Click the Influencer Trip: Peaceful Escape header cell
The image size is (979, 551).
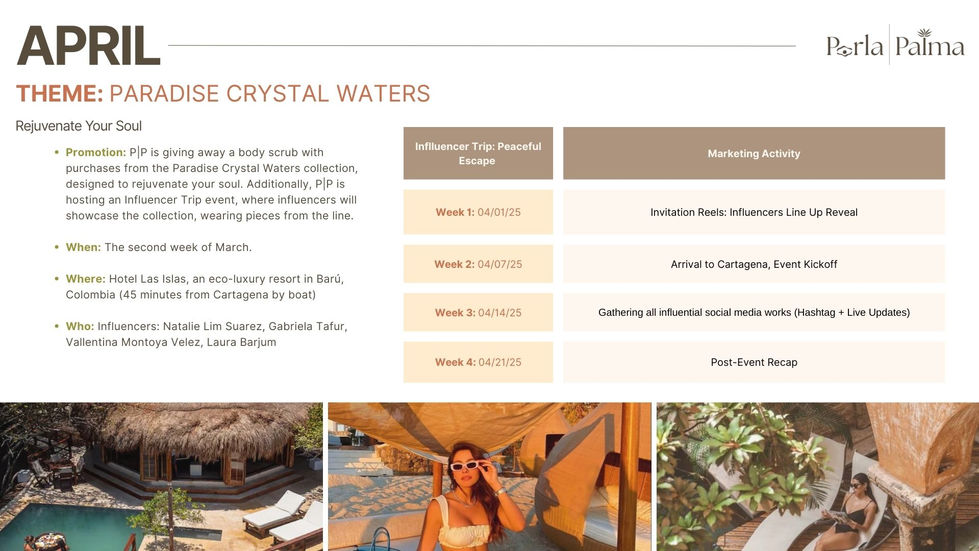pos(478,153)
